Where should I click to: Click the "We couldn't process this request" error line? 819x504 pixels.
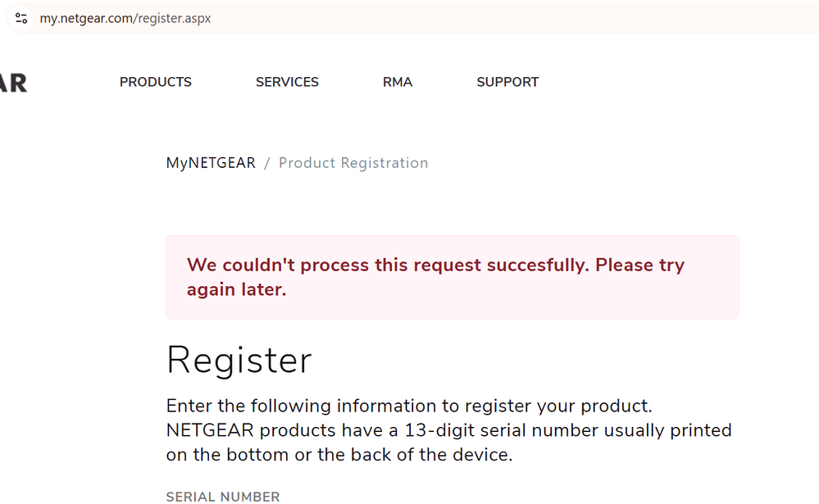(x=435, y=266)
